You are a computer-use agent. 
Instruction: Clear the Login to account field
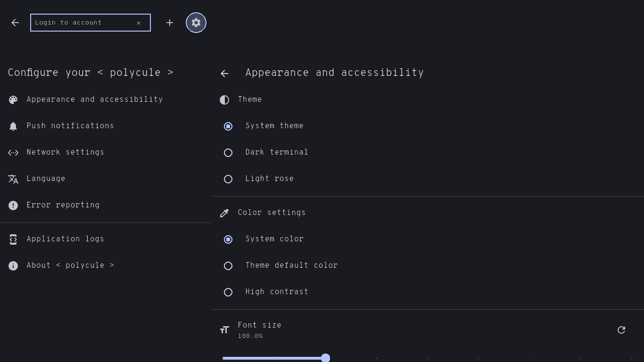pyautogui.click(x=139, y=23)
